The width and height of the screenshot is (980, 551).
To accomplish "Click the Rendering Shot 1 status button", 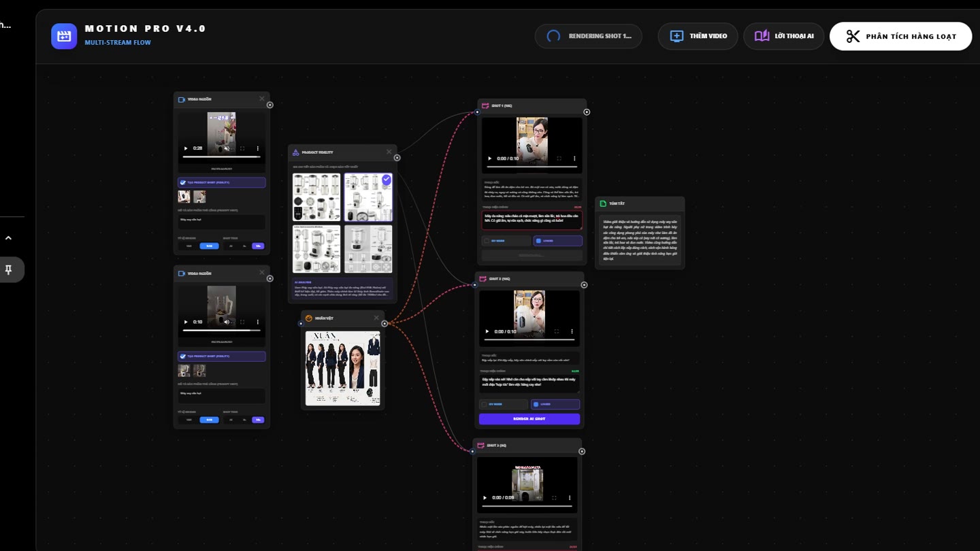I will (x=589, y=36).
